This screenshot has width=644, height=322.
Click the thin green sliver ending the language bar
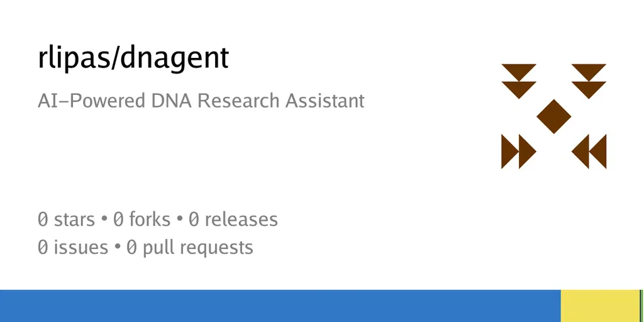click(641, 306)
